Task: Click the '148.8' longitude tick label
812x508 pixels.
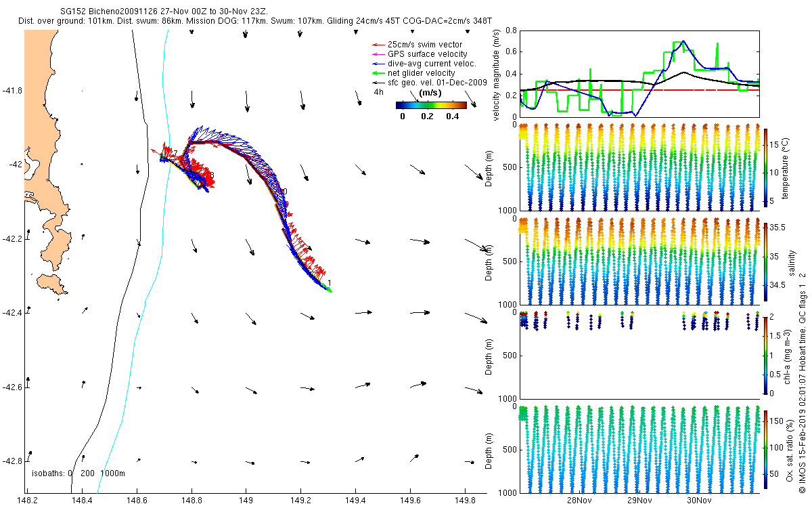Action: click(191, 501)
